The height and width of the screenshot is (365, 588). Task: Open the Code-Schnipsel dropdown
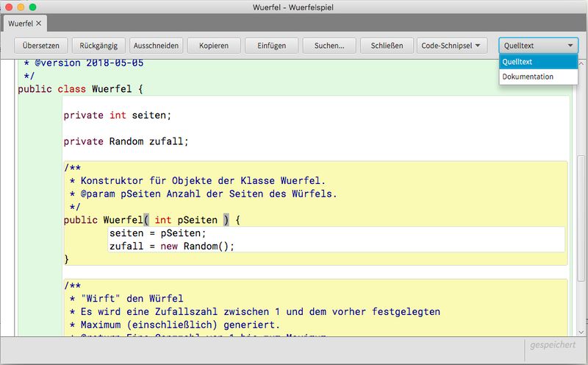coord(452,46)
